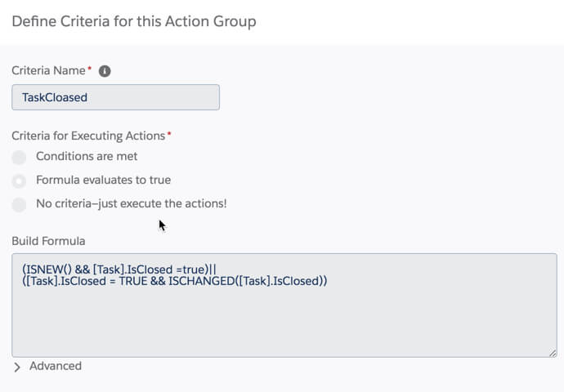The height and width of the screenshot is (392, 564).
Task: Click the empty area below the formula text
Action: [284, 327]
